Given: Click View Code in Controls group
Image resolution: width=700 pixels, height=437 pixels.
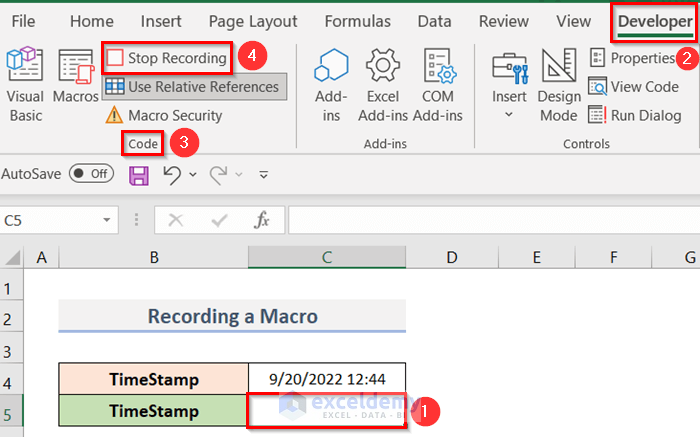Looking at the screenshot, I should click(634, 87).
